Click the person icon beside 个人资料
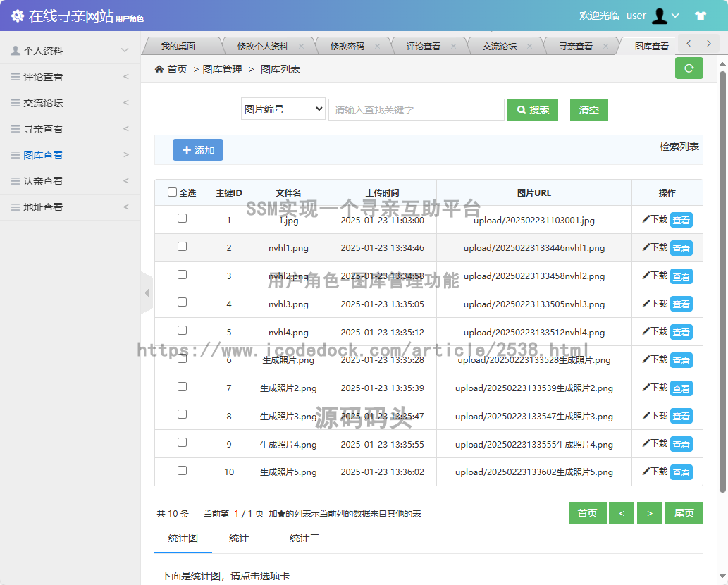 tap(16, 50)
